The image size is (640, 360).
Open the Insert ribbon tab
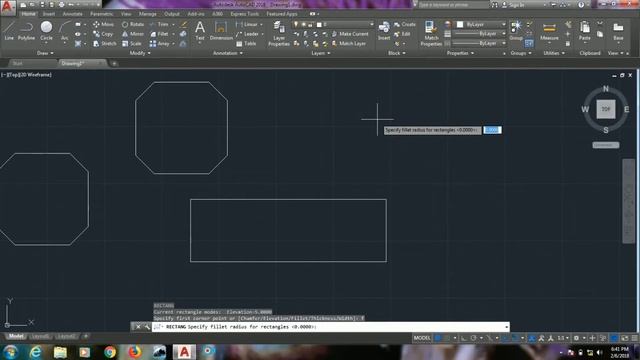[49, 14]
